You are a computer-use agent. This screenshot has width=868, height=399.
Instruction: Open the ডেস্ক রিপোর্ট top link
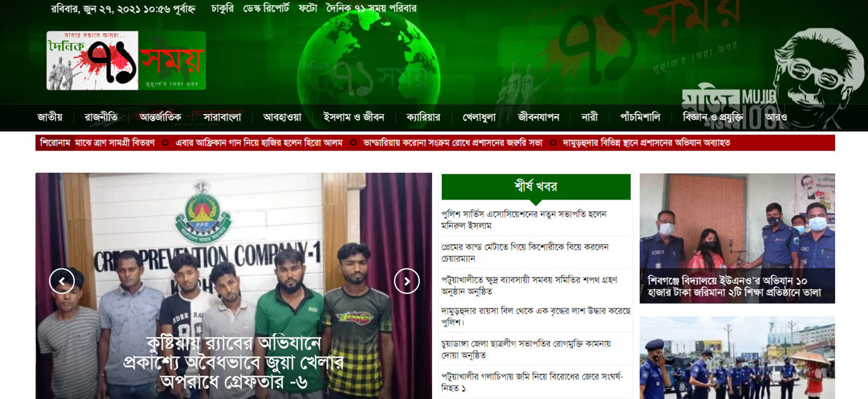266,8
